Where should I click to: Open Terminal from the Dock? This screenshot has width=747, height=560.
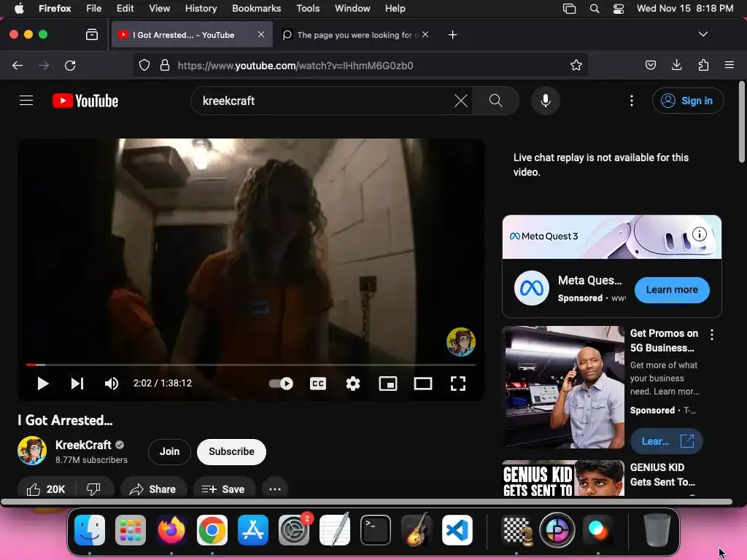376,530
